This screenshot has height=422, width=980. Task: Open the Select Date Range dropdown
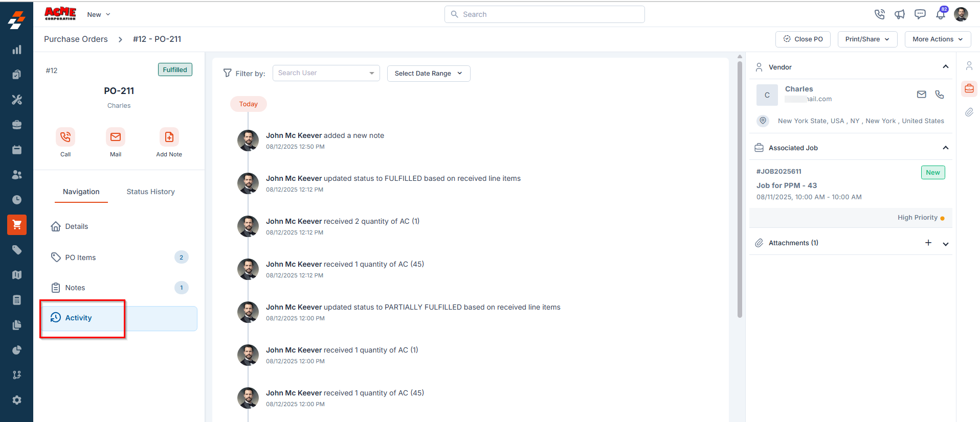pos(429,74)
